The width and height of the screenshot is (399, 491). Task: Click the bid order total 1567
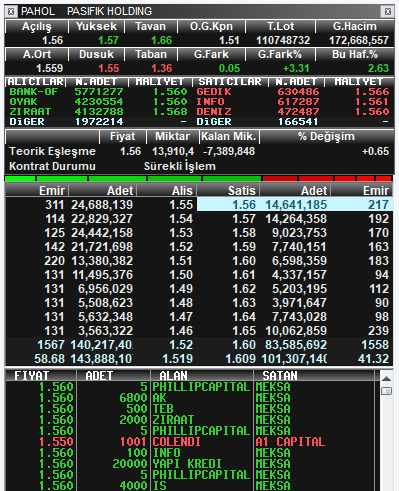[51, 345]
